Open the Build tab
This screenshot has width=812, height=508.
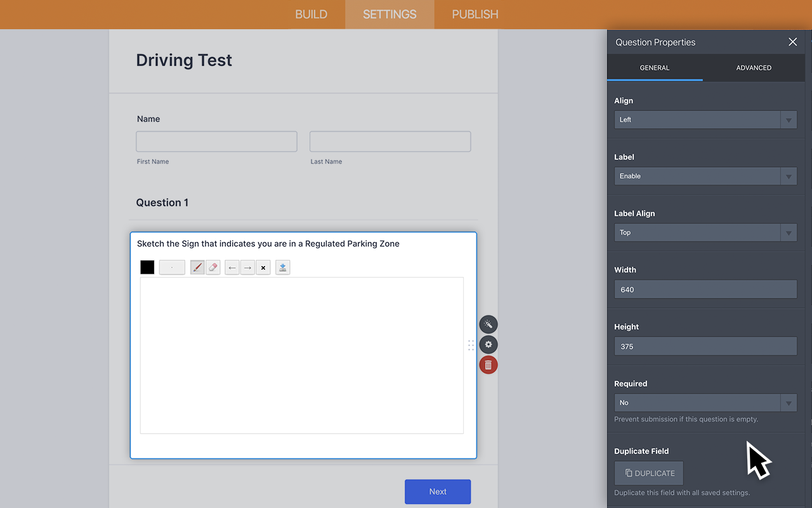coord(311,14)
